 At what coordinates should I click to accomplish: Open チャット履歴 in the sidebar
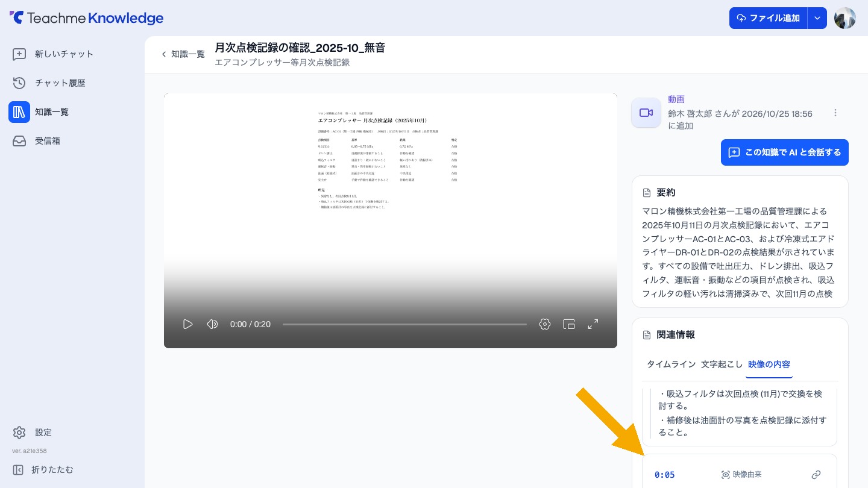(72, 83)
